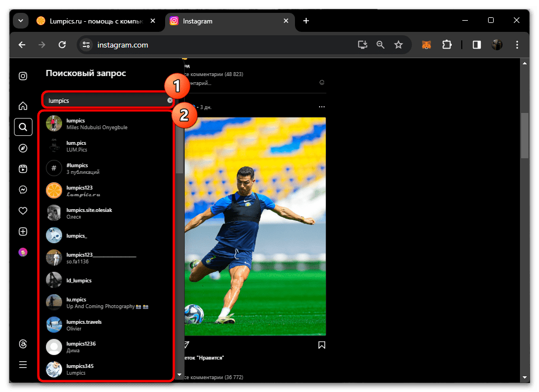
Task: Clear the lumpics search field
Action: point(170,100)
